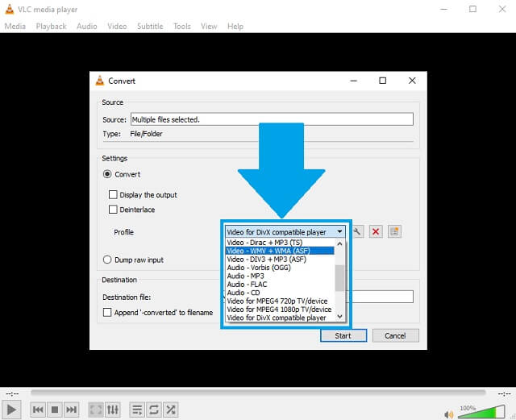Maximize the Convert dialog
The width and height of the screenshot is (516, 420).
(382, 81)
